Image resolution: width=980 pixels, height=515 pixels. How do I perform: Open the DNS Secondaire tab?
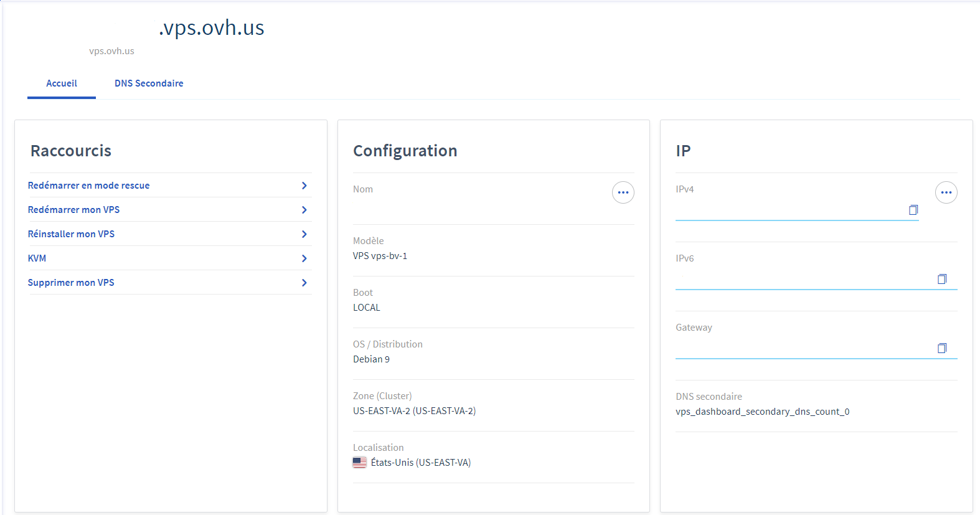point(149,83)
